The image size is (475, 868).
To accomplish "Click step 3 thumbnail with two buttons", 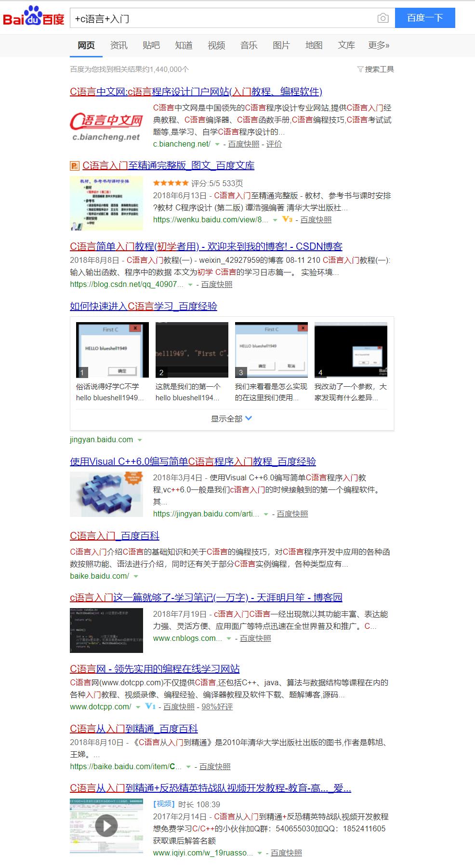I will [271, 350].
